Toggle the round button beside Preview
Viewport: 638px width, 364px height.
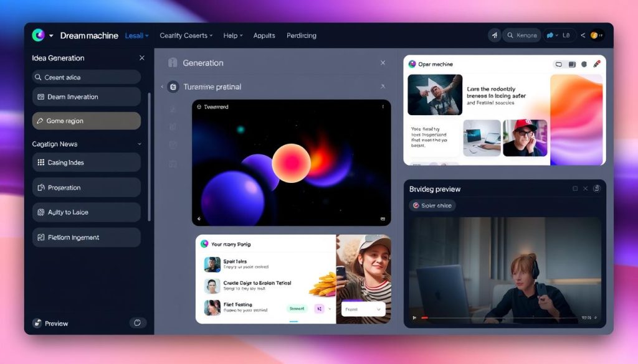tap(137, 323)
